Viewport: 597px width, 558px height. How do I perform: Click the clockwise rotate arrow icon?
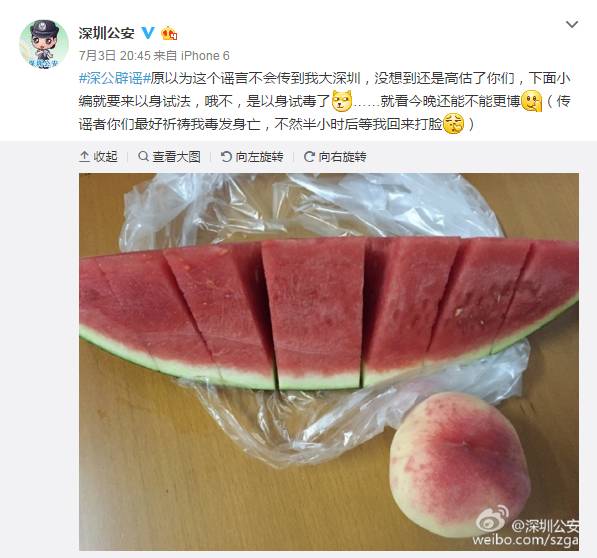tap(309, 156)
